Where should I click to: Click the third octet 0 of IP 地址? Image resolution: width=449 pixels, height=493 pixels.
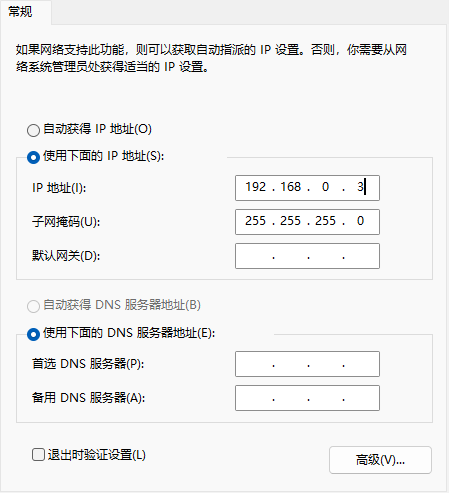pyautogui.click(x=326, y=187)
